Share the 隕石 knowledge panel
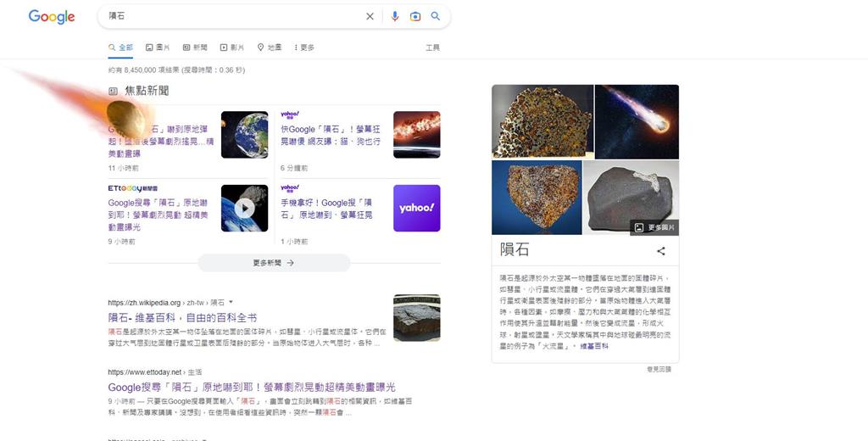 pos(661,251)
